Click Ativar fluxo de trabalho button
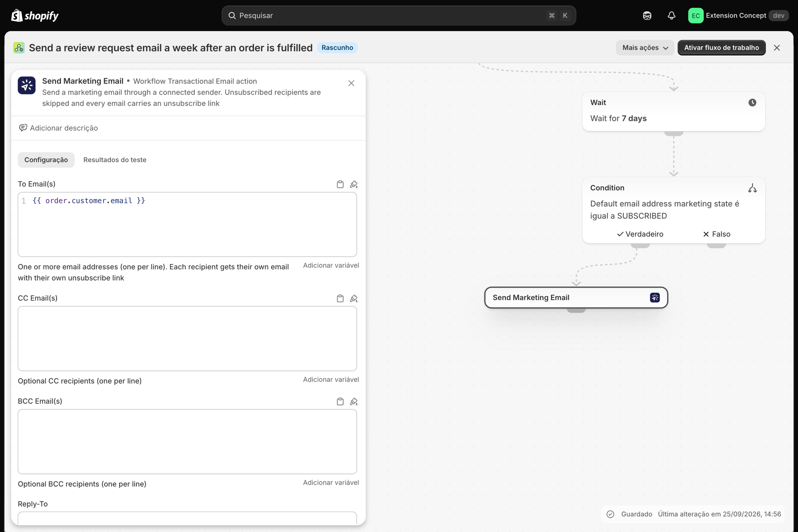The height and width of the screenshot is (532, 798). [722, 48]
